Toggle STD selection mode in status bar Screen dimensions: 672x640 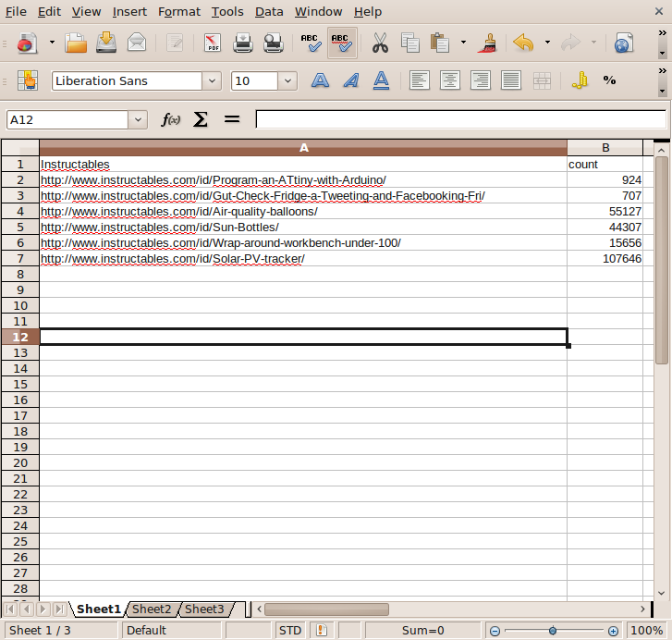290,631
